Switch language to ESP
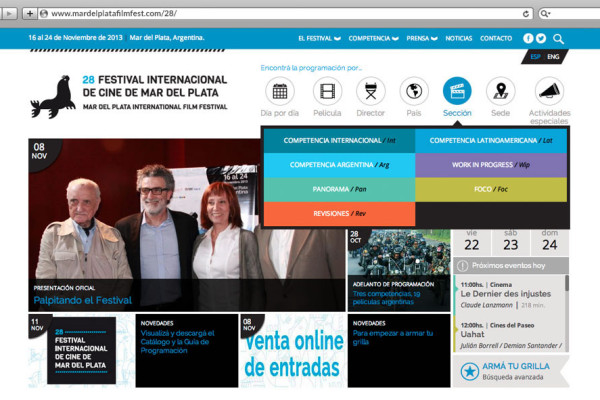The height and width of the screenshot is (400, 600). pos(535,57)
